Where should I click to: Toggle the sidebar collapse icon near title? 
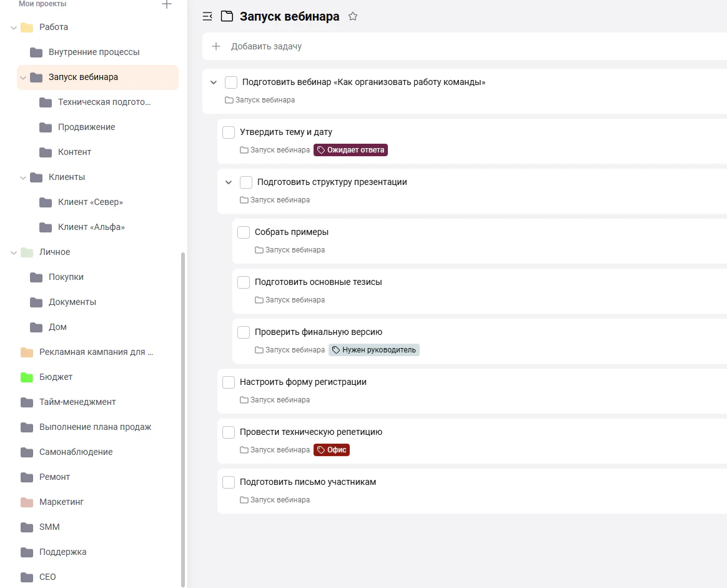click(x=207, y=16)
